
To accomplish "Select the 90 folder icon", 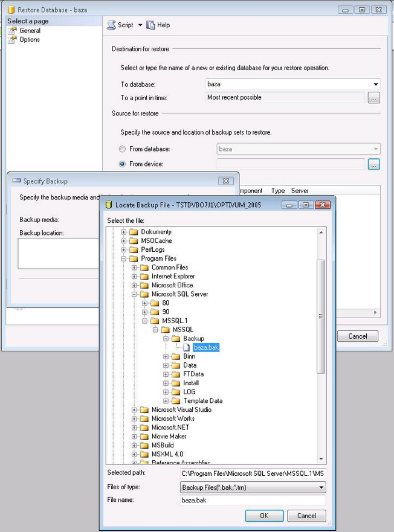I will click(x=155, y=312).
